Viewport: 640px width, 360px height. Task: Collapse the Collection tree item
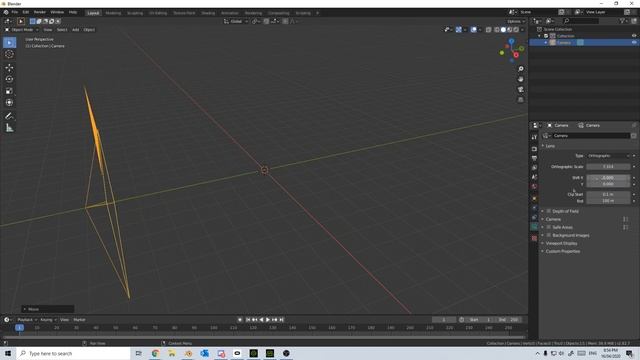[540, 36]
